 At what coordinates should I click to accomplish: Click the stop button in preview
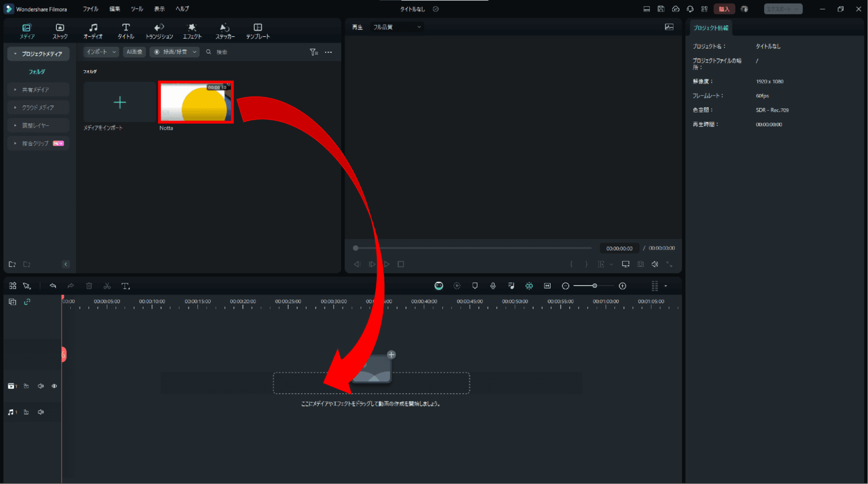pos(401,264)
